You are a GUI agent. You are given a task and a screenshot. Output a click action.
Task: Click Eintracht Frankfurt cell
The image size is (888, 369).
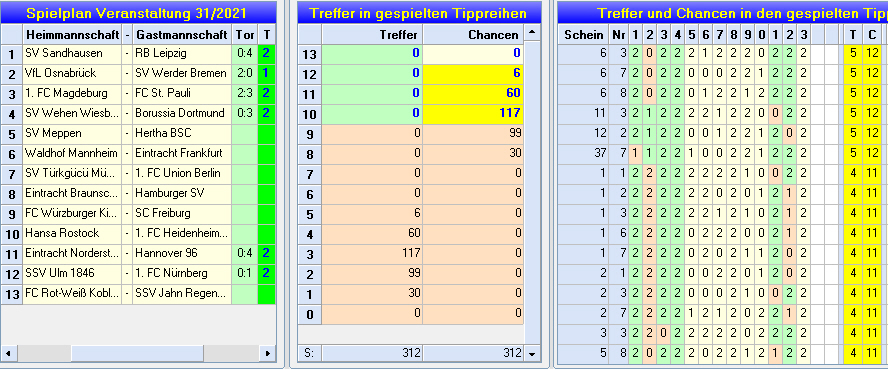click(x=182, y=153)
